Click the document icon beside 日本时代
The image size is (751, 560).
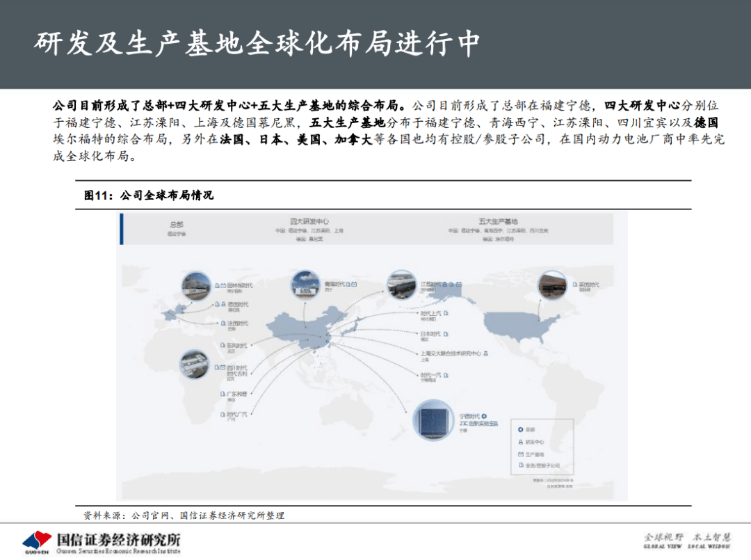click(x=446, y=334)
